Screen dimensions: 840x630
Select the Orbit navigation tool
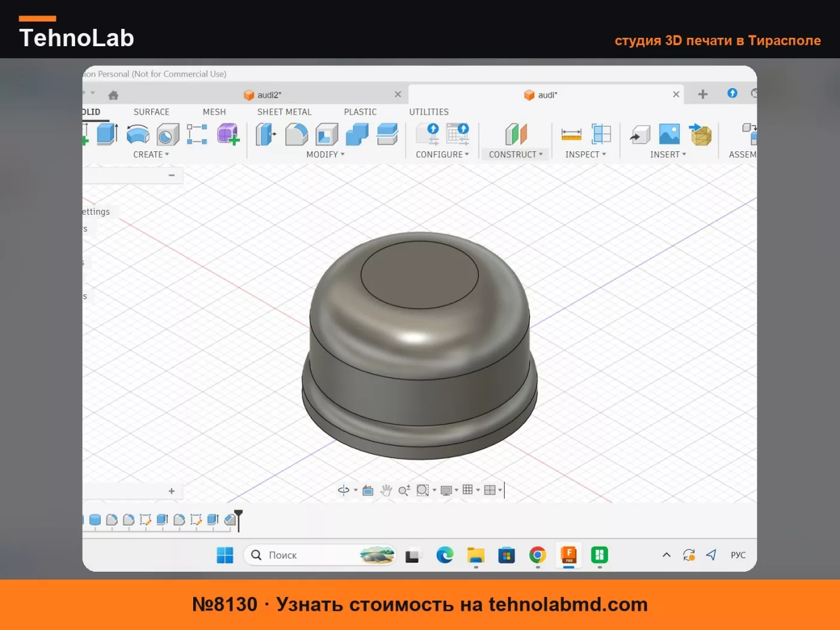coord(344,490)
